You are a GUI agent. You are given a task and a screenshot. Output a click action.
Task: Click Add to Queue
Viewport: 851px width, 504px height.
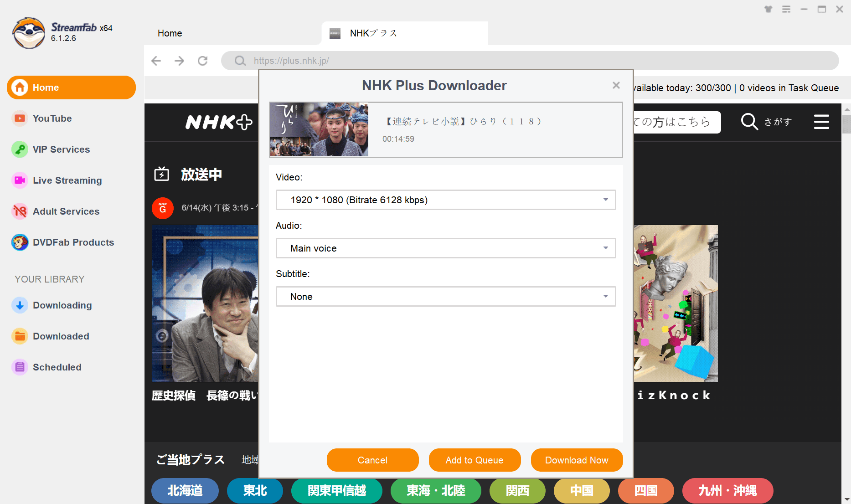[x=474, y=460]
